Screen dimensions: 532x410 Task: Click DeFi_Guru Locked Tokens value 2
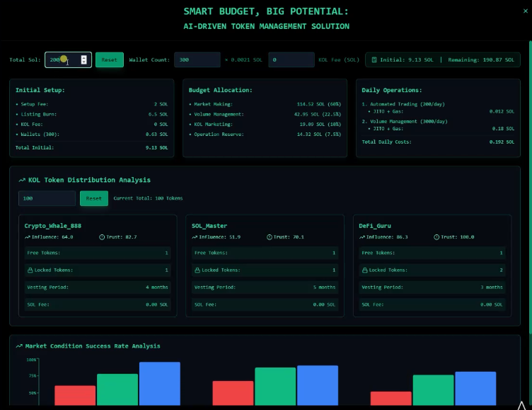(501, 270)
